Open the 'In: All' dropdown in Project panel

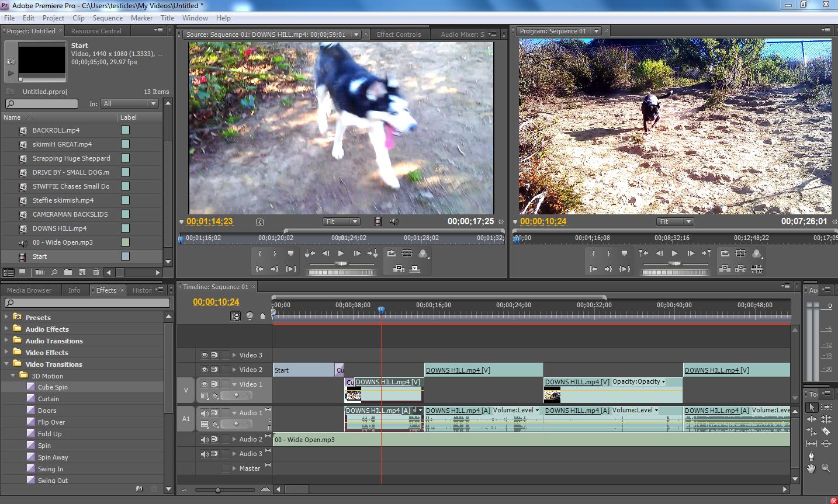(x=130, y=103)
